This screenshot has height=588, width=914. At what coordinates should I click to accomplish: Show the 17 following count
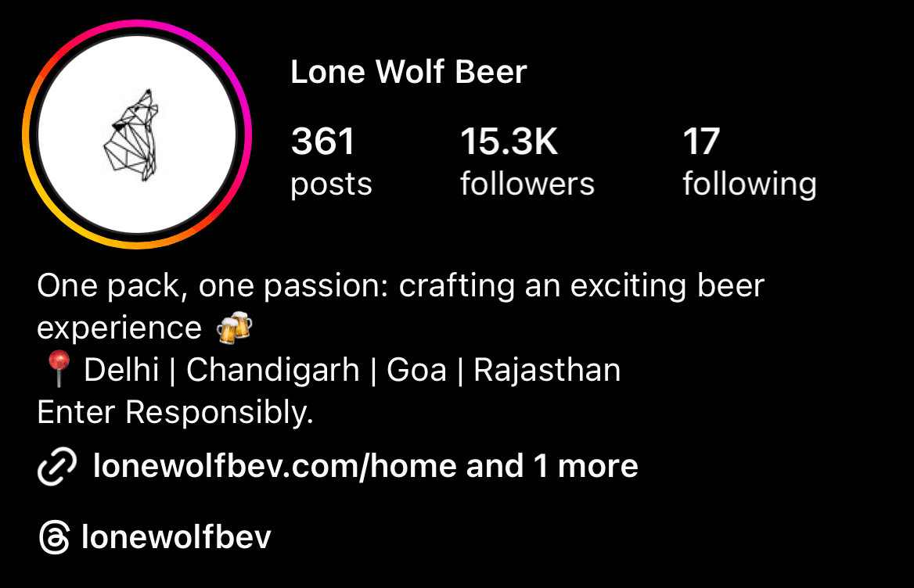(701, 142)
